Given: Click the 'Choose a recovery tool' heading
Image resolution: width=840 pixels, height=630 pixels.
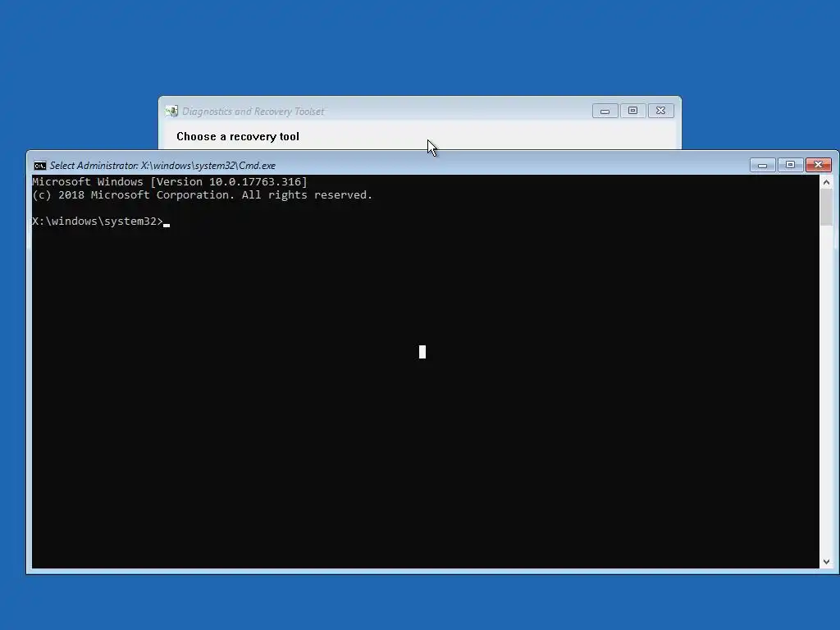Looking at the screenshot, I should pyautogui.click(x=238, y=137).
